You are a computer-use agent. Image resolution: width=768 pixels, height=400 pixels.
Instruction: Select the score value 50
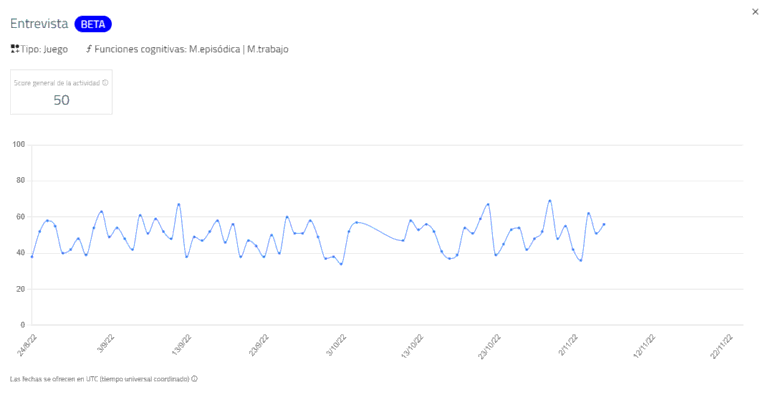(x=61, y=100)
